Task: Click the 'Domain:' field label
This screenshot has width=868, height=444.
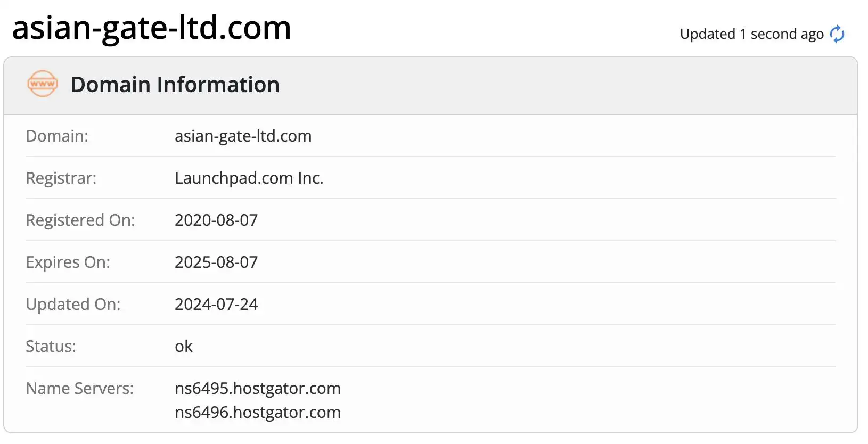Action: [x=57, y=136]
